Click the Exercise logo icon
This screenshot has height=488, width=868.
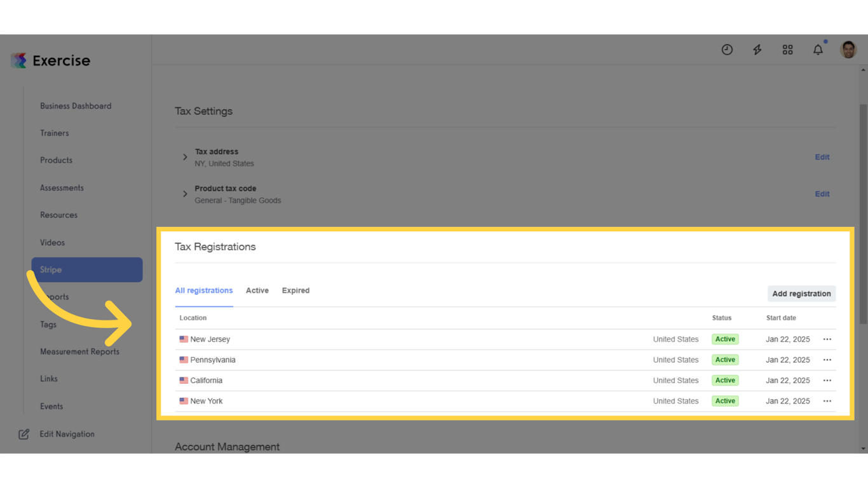tap(19, 60)
